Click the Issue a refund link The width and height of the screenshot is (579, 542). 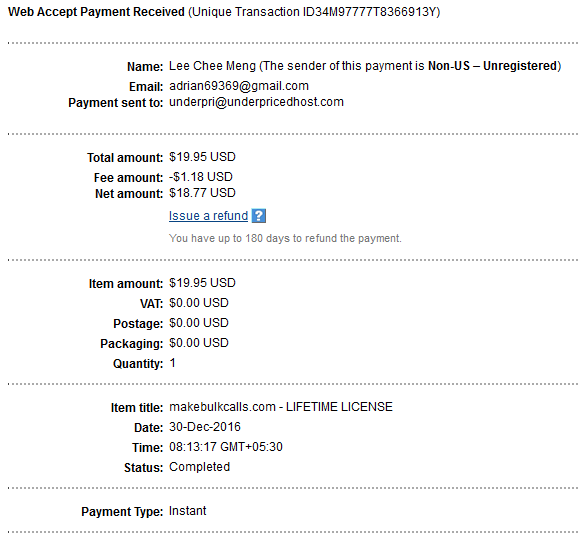pyautogui.click(x=208, y=216)
